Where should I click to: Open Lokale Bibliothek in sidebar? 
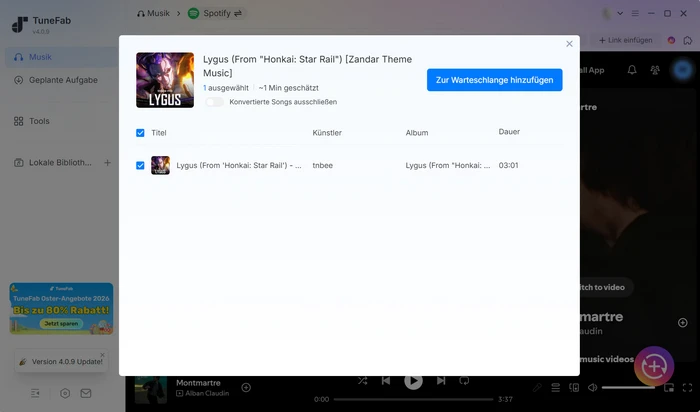pyautogui.click(x=53, y=162)
